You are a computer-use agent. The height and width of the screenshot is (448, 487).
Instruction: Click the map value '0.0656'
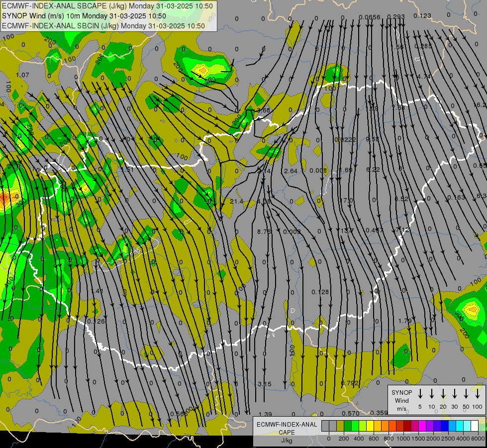(x=370, y=17)
